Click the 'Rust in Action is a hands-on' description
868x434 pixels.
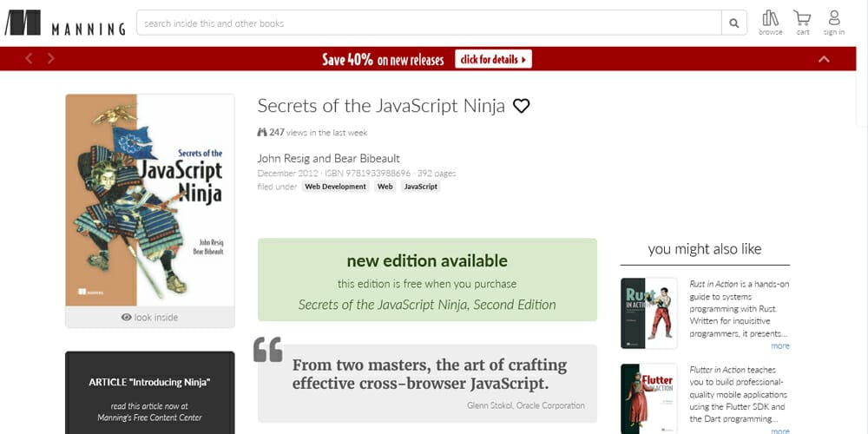pyautogui.click(x=739, y=309)
